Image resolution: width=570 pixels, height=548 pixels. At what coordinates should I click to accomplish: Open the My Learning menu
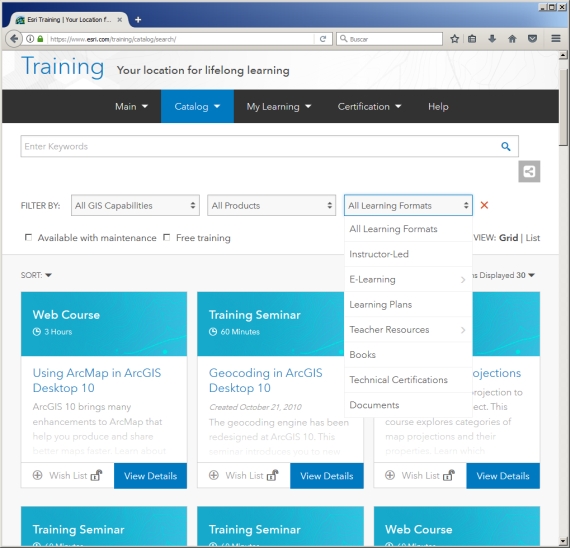pos(279,106)
